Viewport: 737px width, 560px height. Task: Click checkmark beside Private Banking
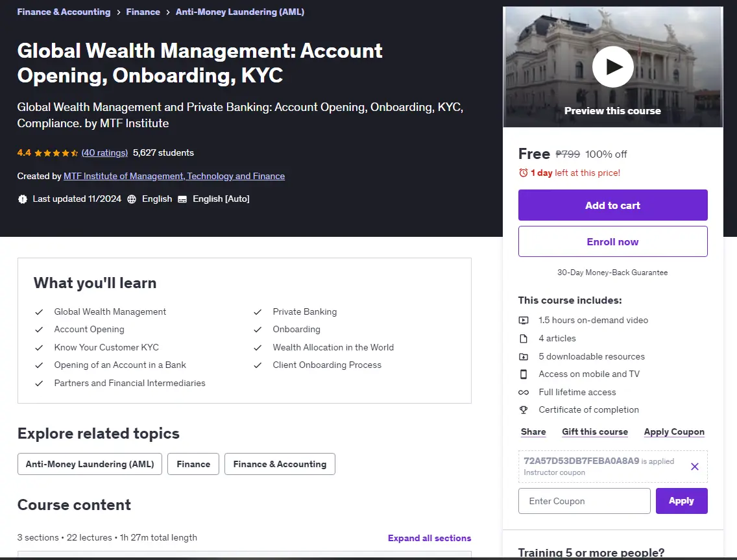pos(258,312)
